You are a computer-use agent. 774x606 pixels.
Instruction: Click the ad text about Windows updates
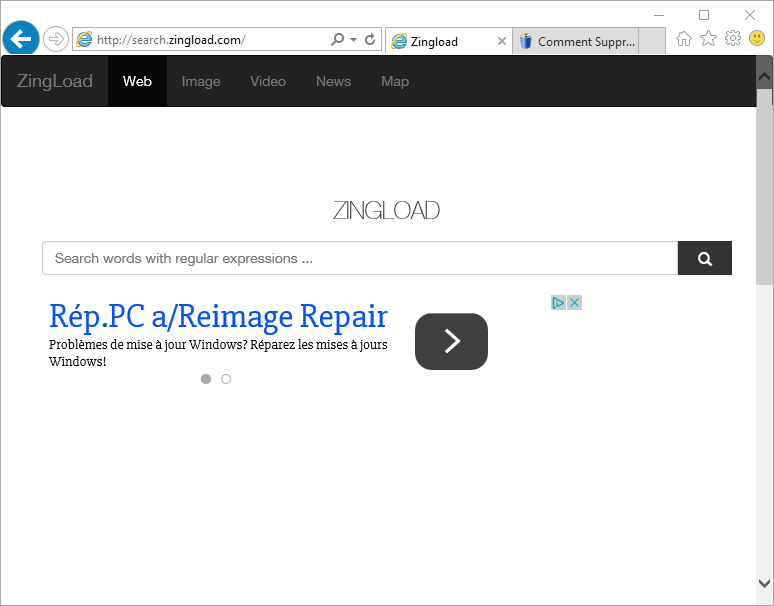point(218,353)
